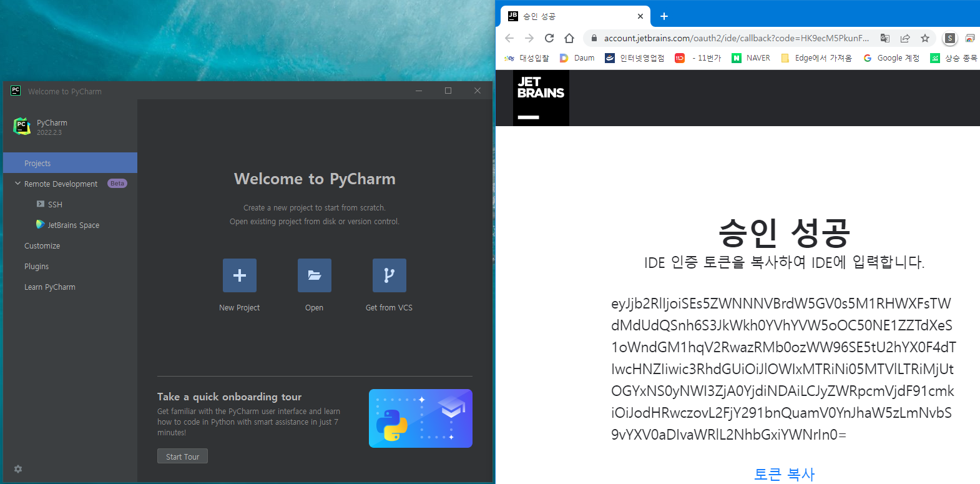Click the New Project label
This screenshot has width=980, height=484.
pos(240,308)
